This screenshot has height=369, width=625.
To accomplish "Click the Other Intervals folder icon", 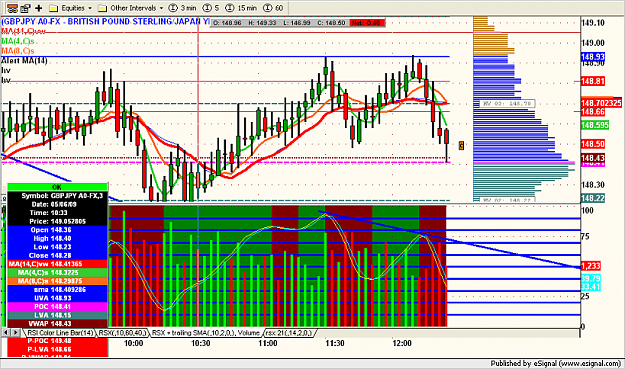I will pos(102,8).
